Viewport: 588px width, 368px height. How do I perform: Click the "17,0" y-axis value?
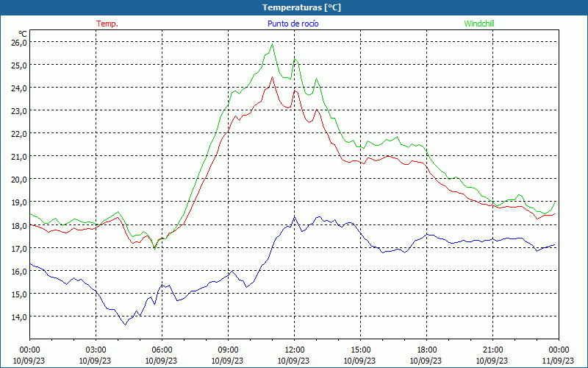[x=19, y=249]
